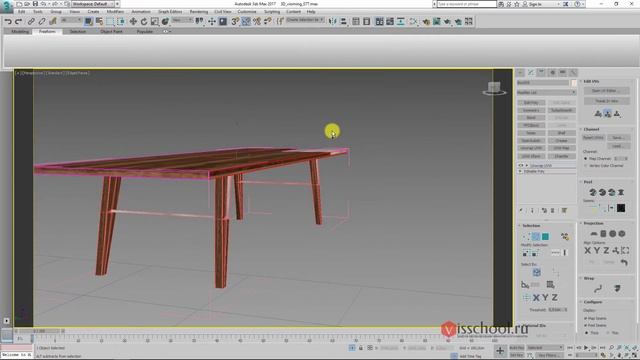Switch to the Create command panel tab
The height and width of the screenshot is (360, 640).
520,73
